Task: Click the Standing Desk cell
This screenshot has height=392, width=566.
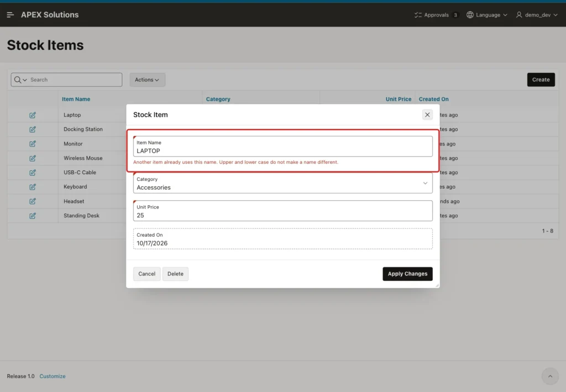Action: point(81,216)
